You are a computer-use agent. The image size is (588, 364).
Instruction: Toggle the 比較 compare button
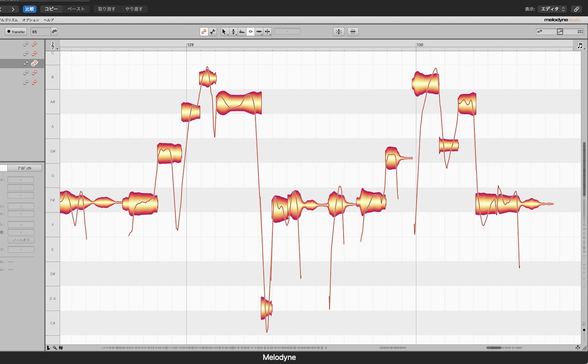(29, 9)
